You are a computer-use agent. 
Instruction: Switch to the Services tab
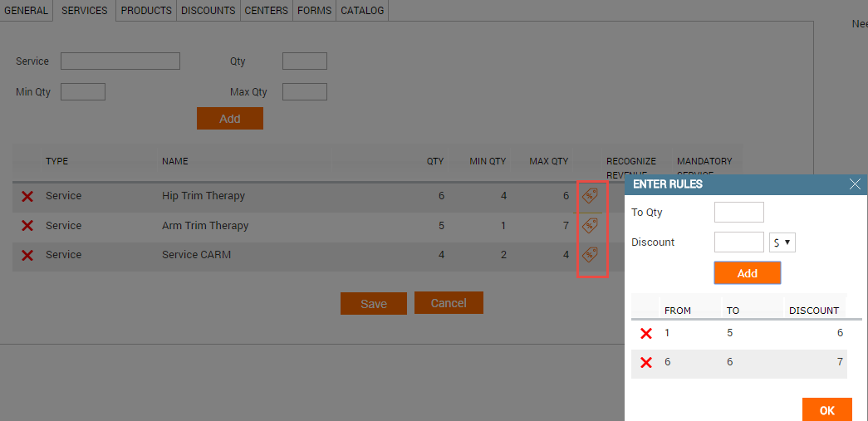click(x=84, y=11)
